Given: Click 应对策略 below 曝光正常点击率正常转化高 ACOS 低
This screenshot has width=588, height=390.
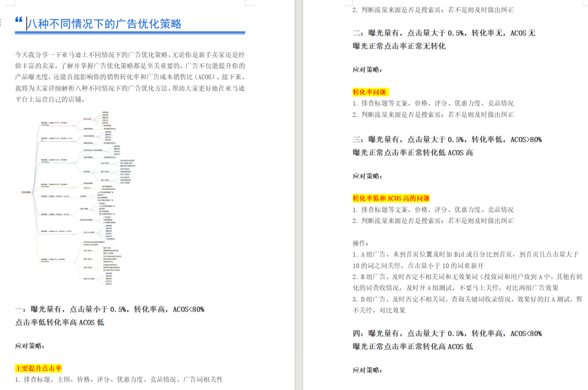Looking at the screenshot, I should pos(367,370).
